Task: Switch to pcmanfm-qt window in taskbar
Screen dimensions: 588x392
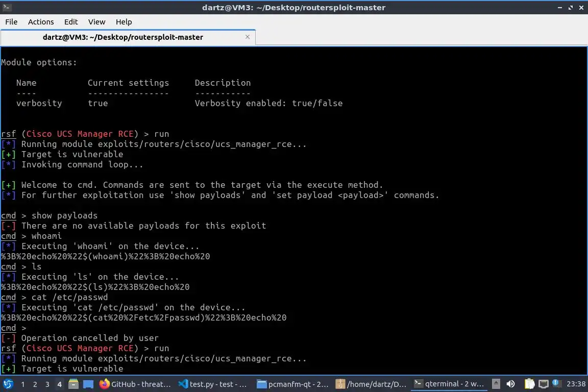Action: (x=292, y=384)
